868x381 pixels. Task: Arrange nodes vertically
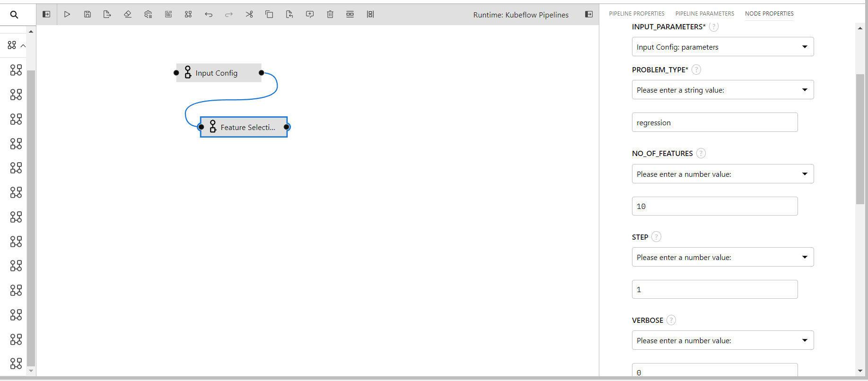pyautogui.click(x=370, y=14)
